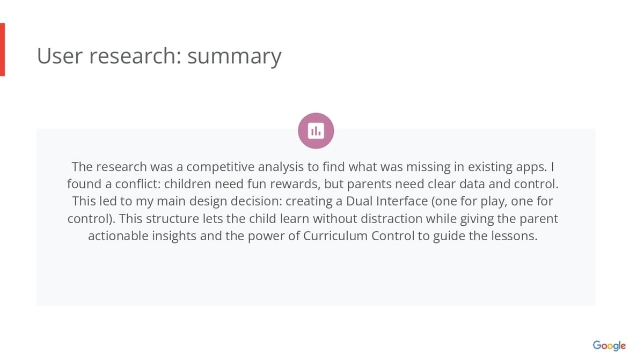
Task: Select the red accent bar beside title
Action: click(x=2, y=49)
